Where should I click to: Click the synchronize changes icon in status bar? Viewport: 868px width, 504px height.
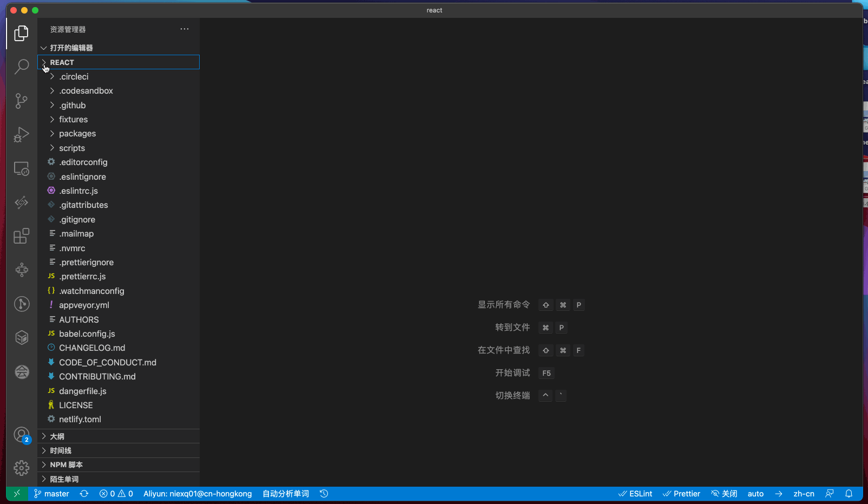click(x=84, y=494)
